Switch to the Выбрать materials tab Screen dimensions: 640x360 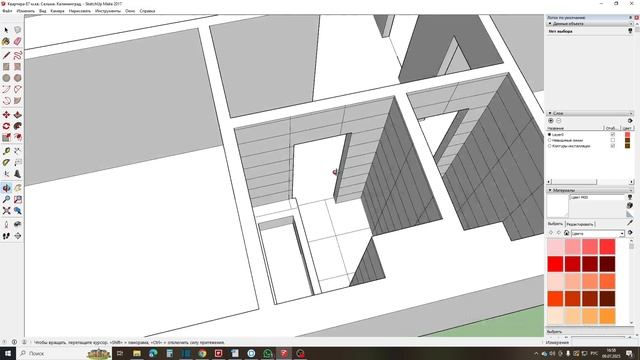pos(555,224)
